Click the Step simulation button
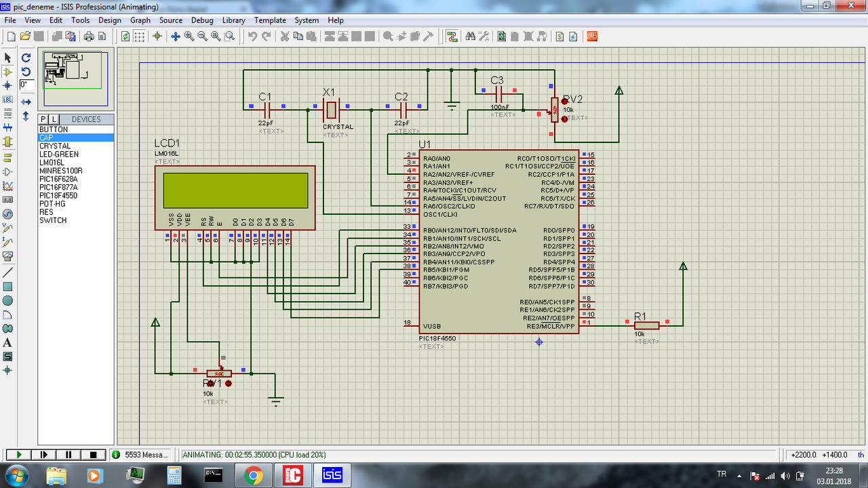 pyautogui.click(x=44, y=455)
